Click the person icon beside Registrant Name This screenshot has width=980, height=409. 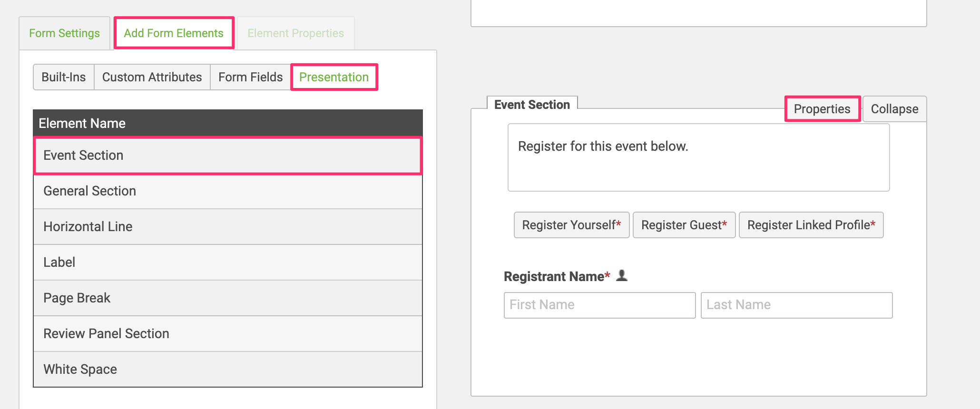coord(622,275)
